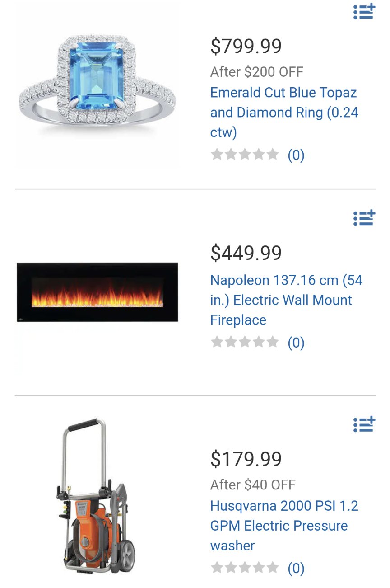
Task: Add Blue Topaz ring to list
Action: coord(364,11)
